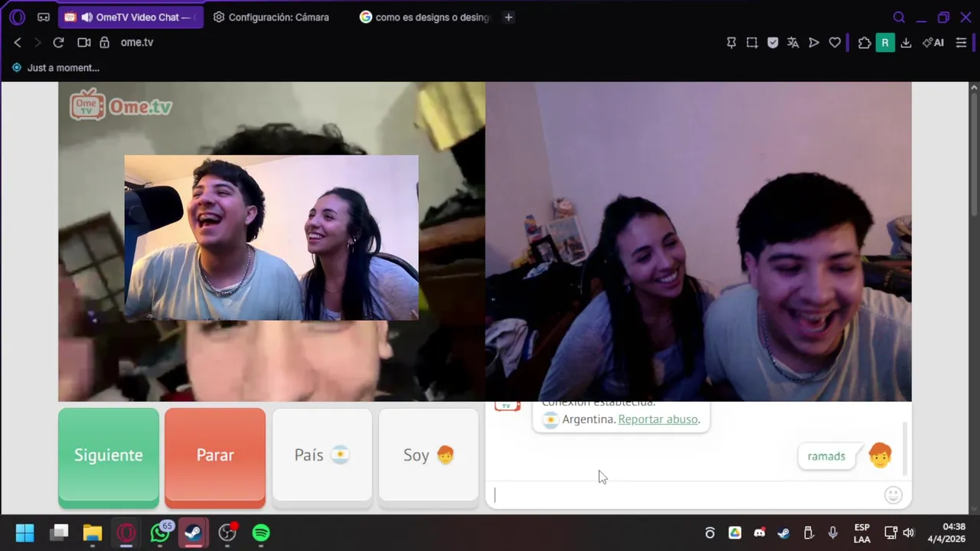Switch to the Google search tab
980x551 pixels.
click(423, 17)
